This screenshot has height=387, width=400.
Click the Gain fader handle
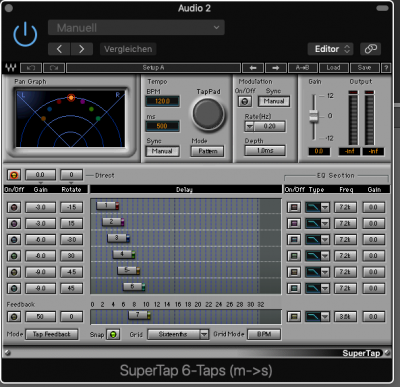pyautogui.click(x=313, y=116)
